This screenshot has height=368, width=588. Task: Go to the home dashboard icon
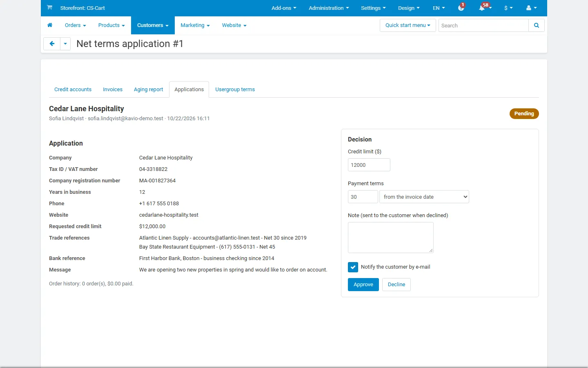50,25
